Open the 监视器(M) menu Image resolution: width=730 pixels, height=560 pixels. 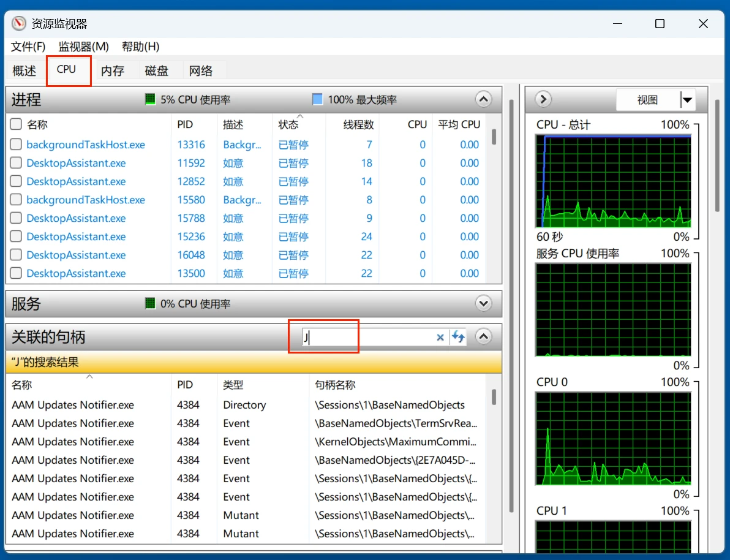click(84, 47)
